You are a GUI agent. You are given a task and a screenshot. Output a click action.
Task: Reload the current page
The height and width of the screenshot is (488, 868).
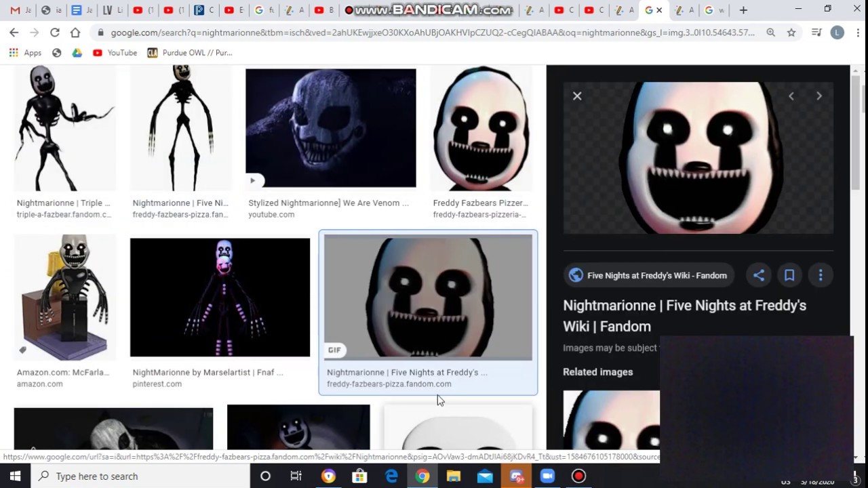(x=55, y=33)
